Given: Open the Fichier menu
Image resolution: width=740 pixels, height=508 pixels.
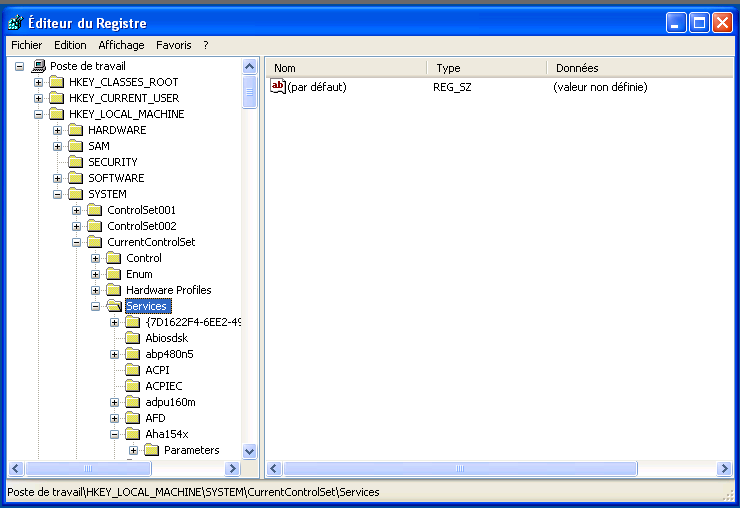Looking at the screenshot, I should (x=26, y=45).
